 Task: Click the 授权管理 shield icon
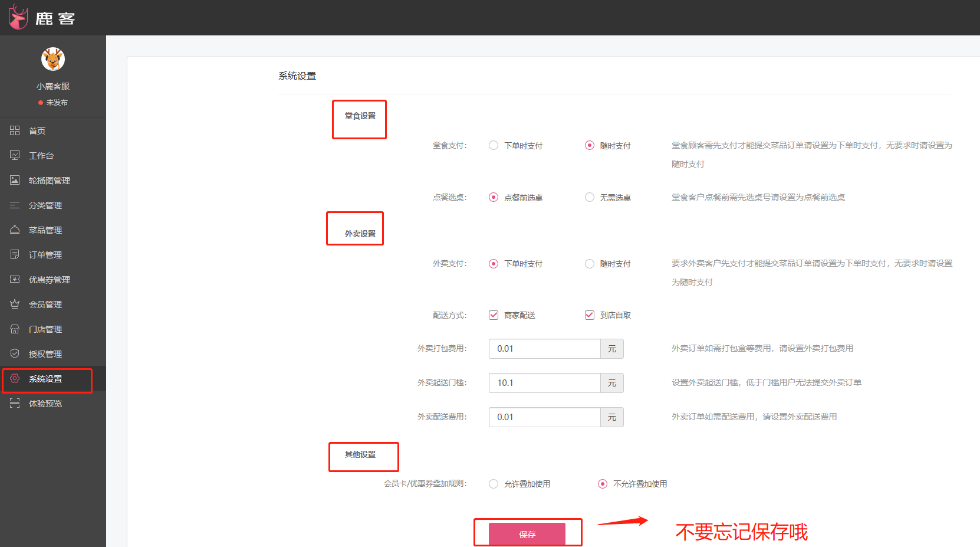point(15,353)
